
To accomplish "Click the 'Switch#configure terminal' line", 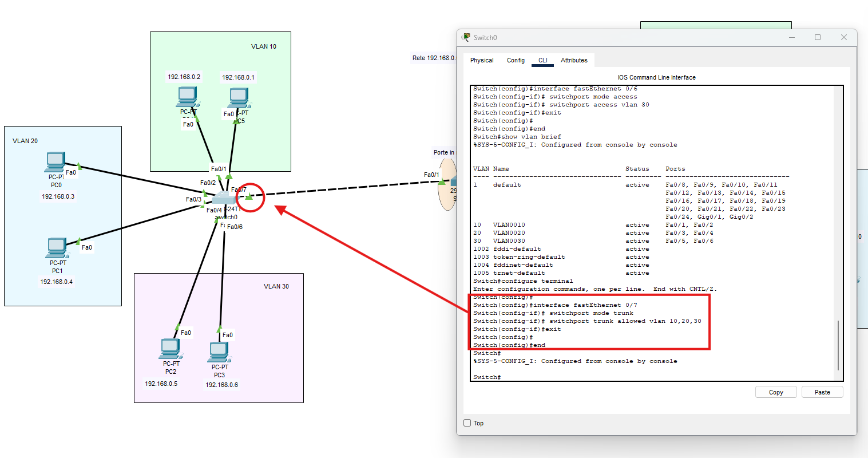I will (523, 281).
